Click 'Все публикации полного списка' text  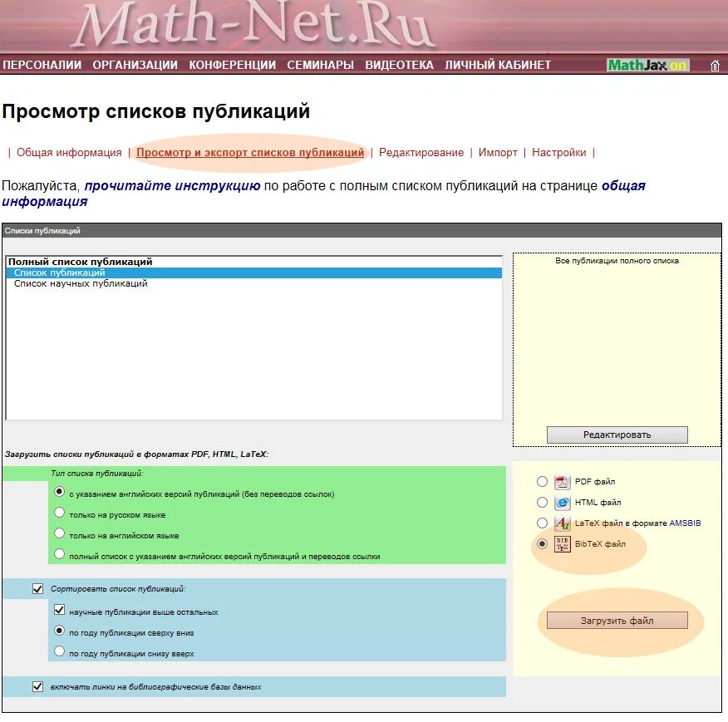[x=617, y=261]
